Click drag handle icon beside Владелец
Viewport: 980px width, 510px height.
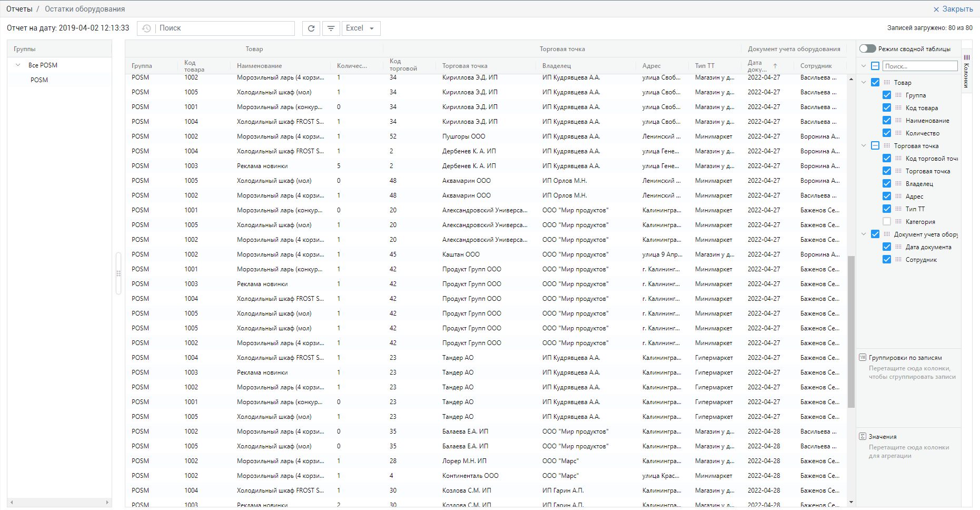point(898,184)
